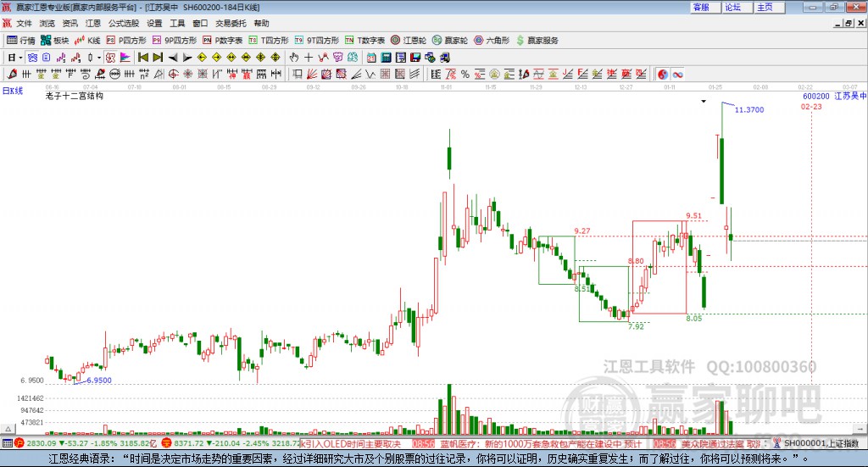Select the zigzag wave line tool
This screenshot has width=868, height=467.
click(x=370, y=74)
